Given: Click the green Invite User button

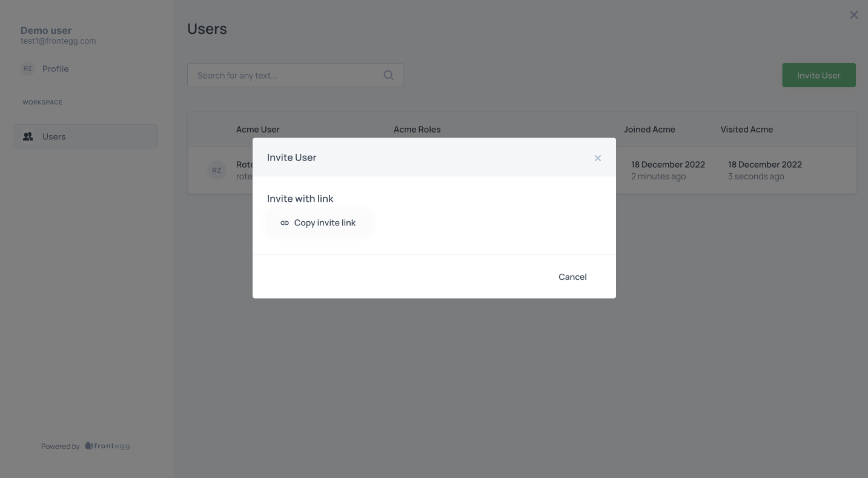Looking at the screenshot, I should (819, 75).
